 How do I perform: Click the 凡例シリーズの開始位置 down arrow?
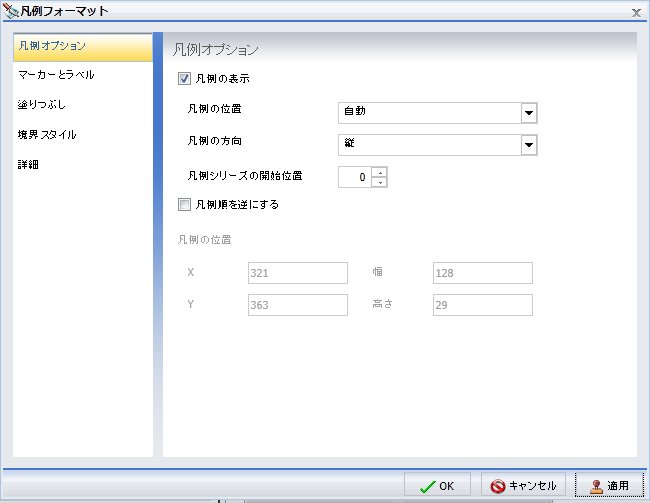(380, 182)
